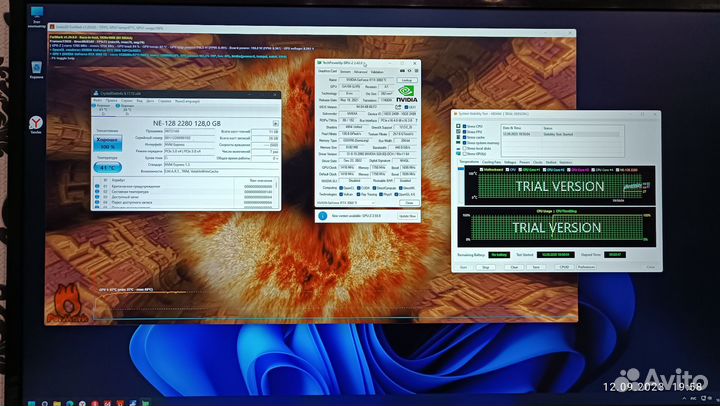Click the Stress GPU(s) monitor icon in AIDA64
The image size is (720, 406).
[x=458, y=153]
